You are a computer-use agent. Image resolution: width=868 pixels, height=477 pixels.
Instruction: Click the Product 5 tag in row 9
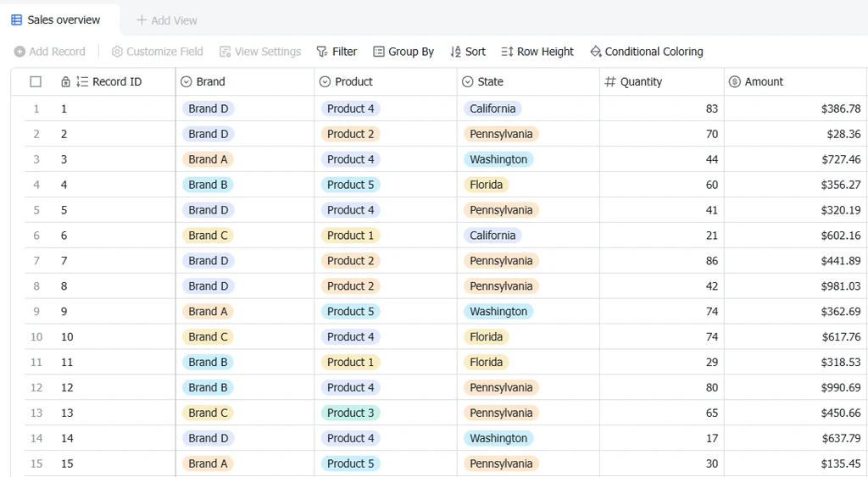[350, 312]
